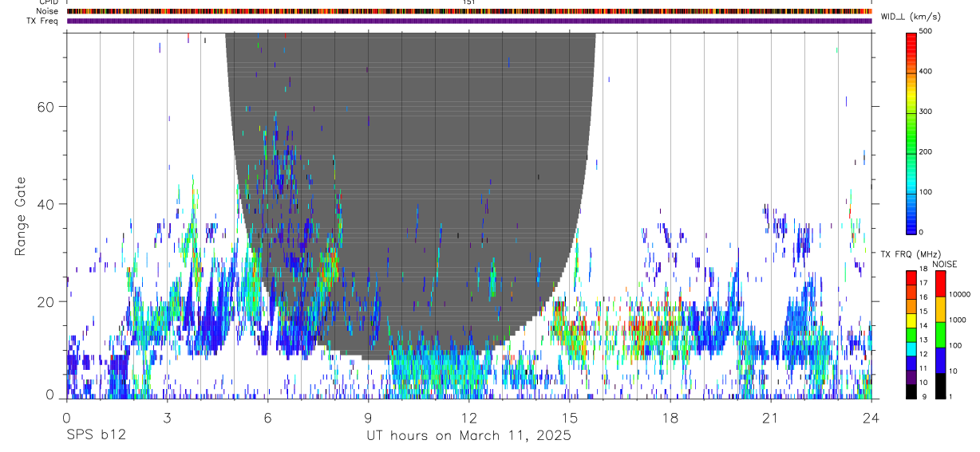Viewport: 980px width, 452px height.
Task: Select the 'Noise' strip label at top
Action: [47, 11]
